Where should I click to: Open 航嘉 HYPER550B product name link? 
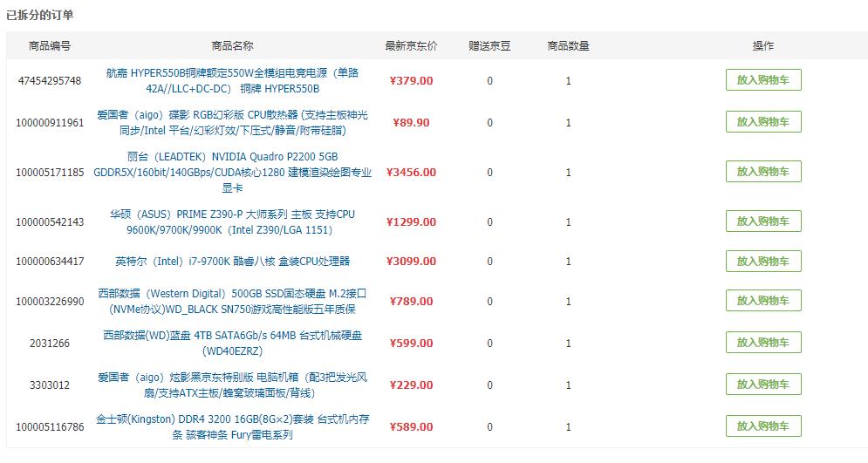click(x=233, y=81)
